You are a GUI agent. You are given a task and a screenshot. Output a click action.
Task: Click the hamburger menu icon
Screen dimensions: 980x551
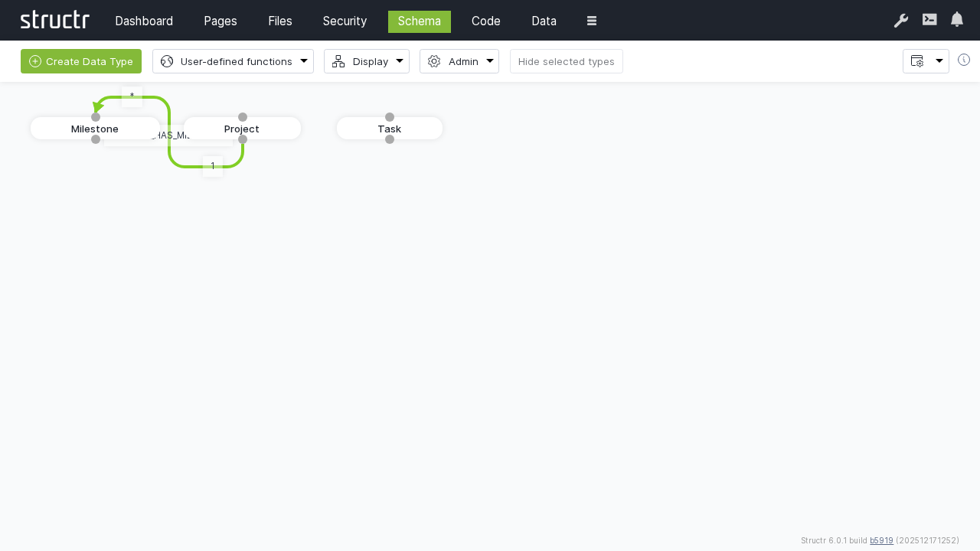pos(592,21)
